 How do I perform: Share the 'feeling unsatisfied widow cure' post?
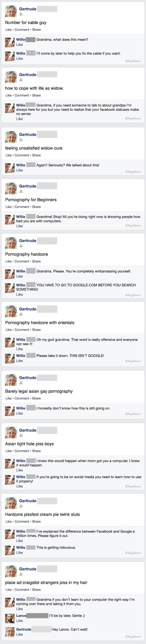click(x=36, y=155)
